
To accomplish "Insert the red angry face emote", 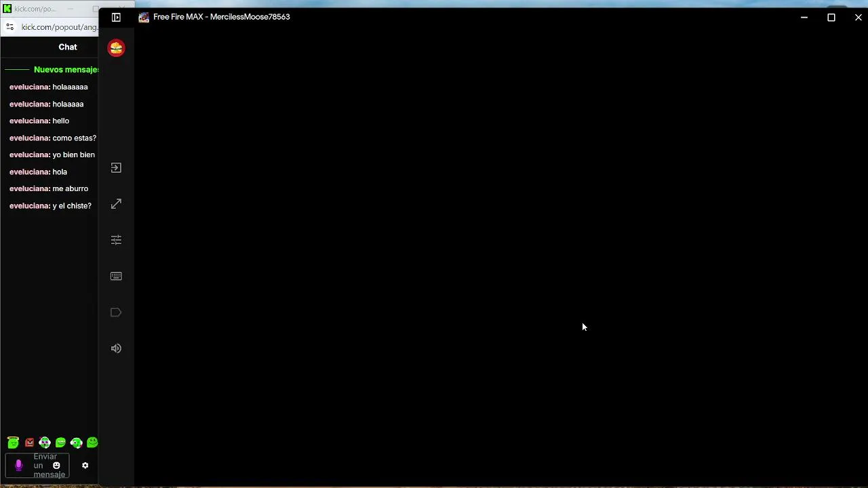I will (x=29, y=443).
